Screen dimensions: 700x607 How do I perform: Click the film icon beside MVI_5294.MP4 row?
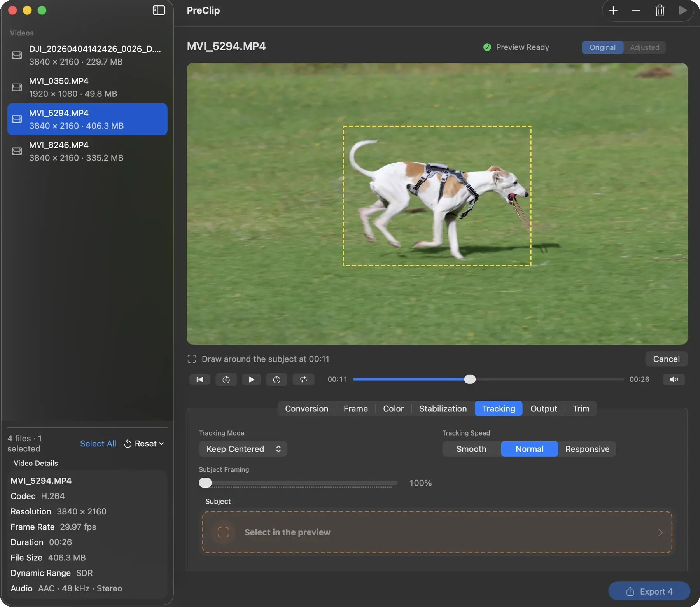[17, 119]
